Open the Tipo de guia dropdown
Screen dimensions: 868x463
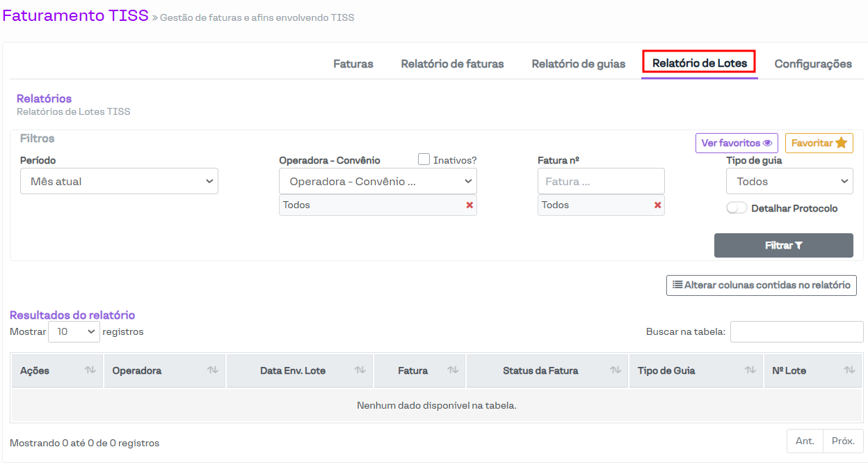pyautogui.click(x=789, y=181)
